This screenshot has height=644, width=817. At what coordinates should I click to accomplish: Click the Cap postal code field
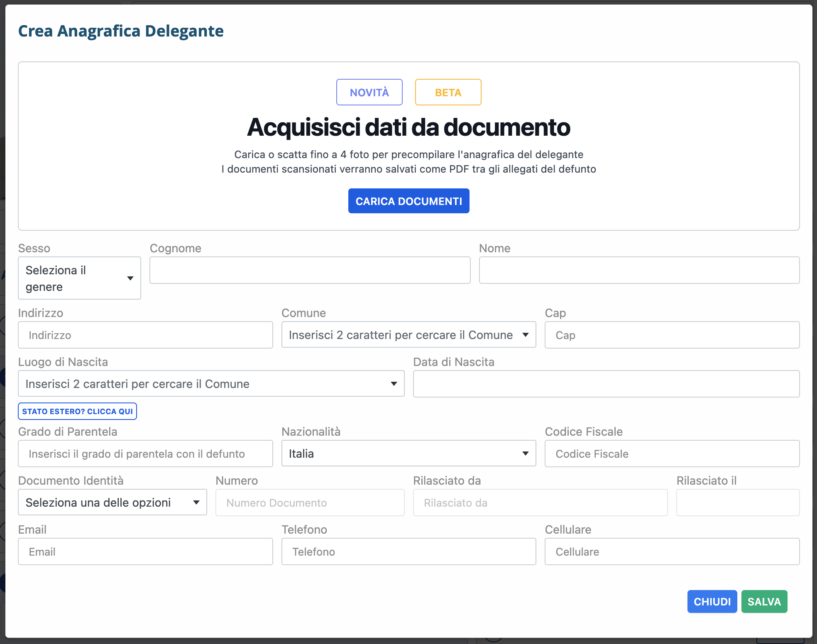(x=672, y=335)
